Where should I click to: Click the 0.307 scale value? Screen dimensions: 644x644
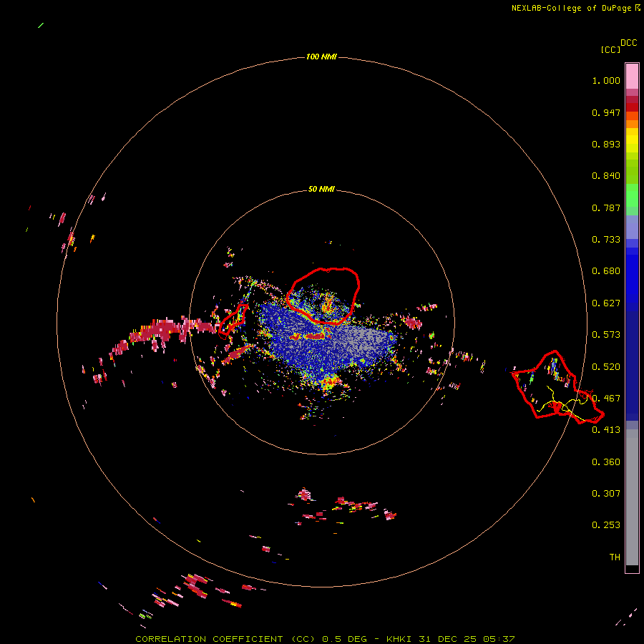pos(606,494)
